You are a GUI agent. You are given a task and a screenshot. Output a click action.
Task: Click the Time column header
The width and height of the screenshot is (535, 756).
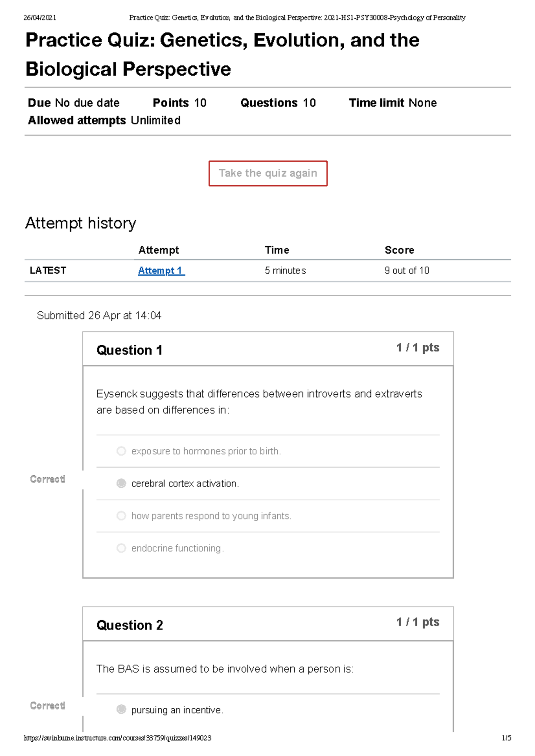click(x=277, y=250)
